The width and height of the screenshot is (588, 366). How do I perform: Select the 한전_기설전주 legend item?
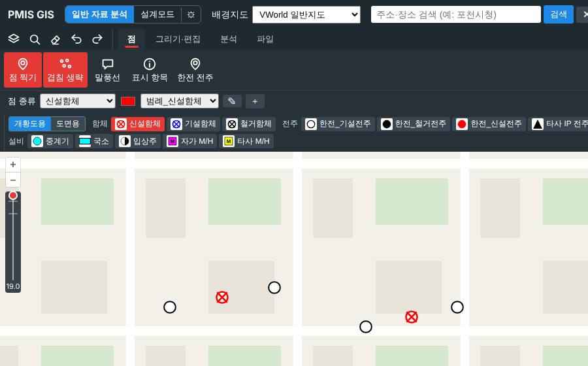(338, 124)
